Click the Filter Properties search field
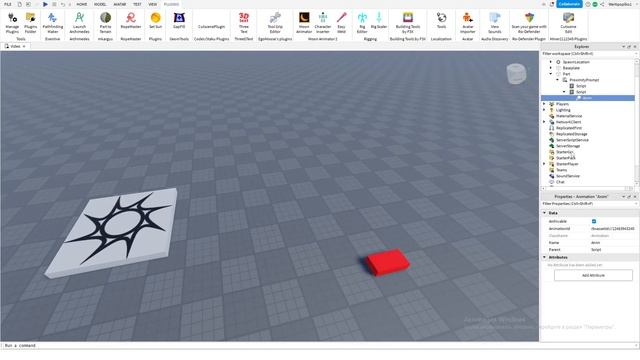Viewport: 640px width, 360px height. click(x=589, y=203)
